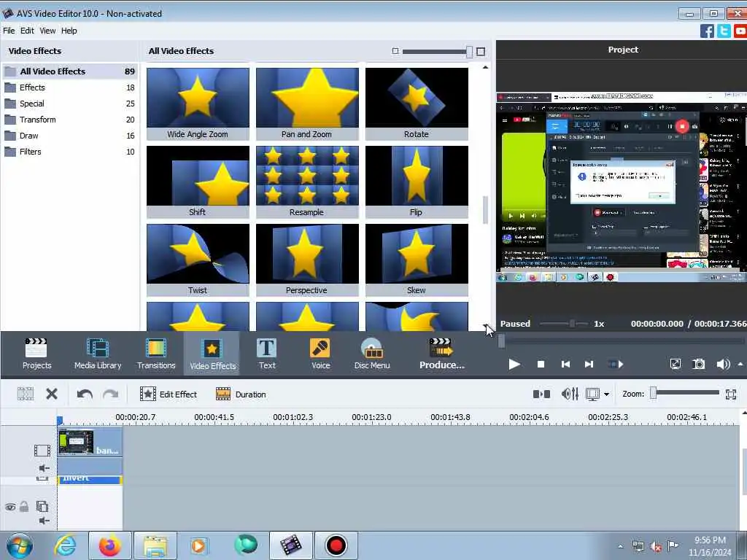Select the Pan and Zoom effect
The height and width of the screenshot is (560, 747).
[307, 104]
